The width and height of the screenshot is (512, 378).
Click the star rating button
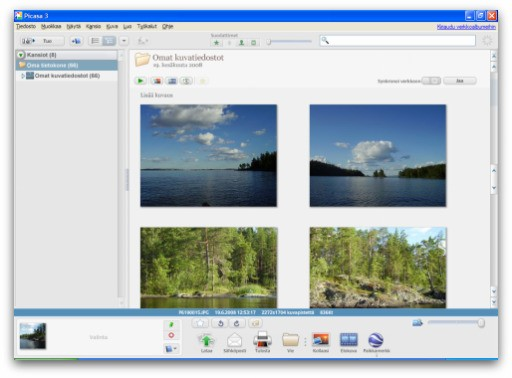(x=200, y=323)
